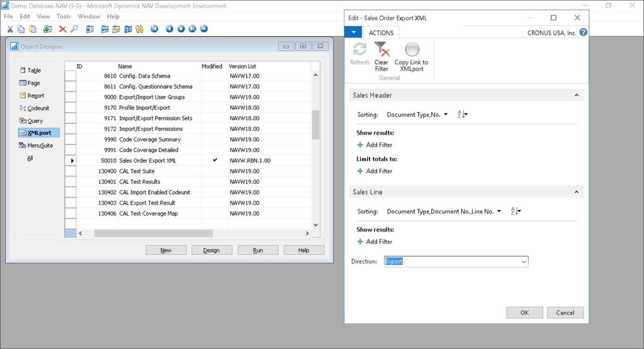
Task: Switch to the Report object category
Action: [x=34, y=95]
